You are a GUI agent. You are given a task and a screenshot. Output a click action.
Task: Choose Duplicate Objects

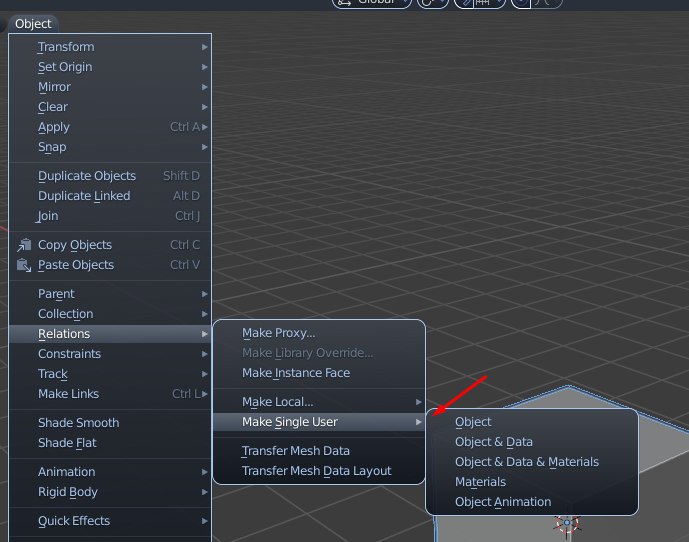pyautogui.click(x=110, y=176)
